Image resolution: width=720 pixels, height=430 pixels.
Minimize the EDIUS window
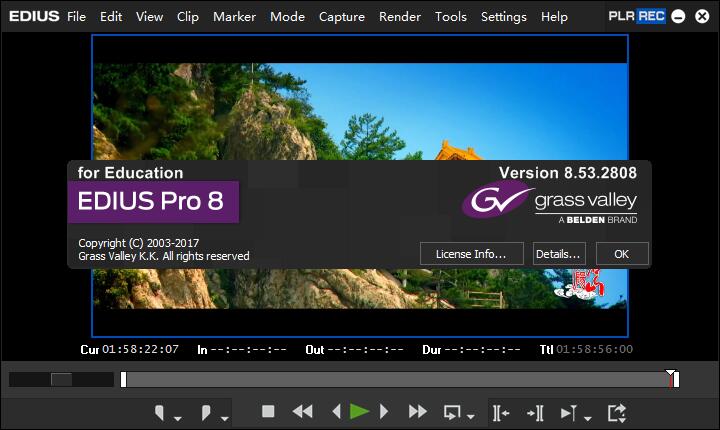click(x=678, y=17)
